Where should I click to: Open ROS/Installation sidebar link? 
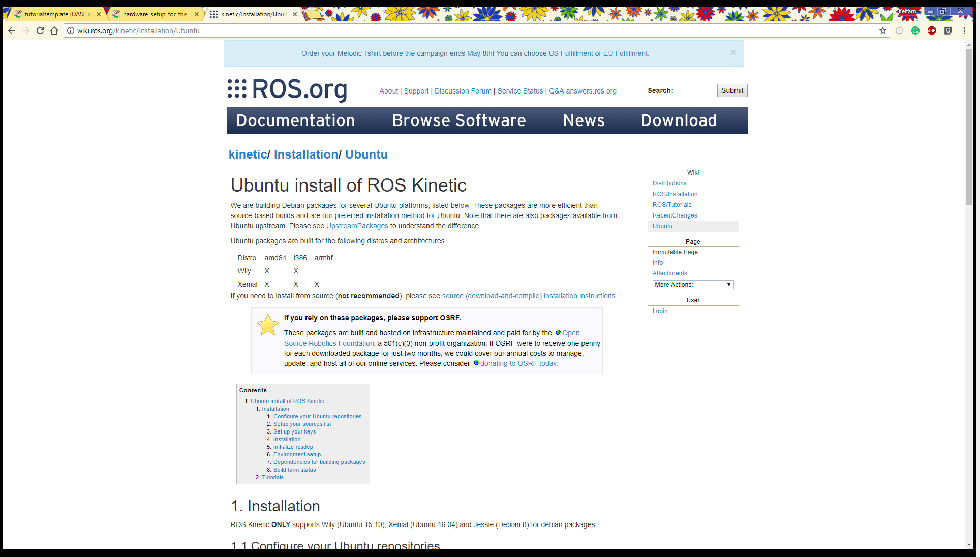pos(675,194)
